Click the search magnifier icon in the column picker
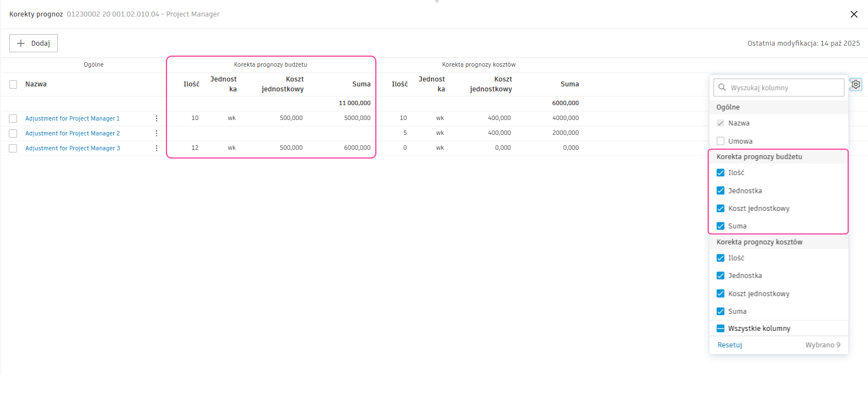 (722, 88)
